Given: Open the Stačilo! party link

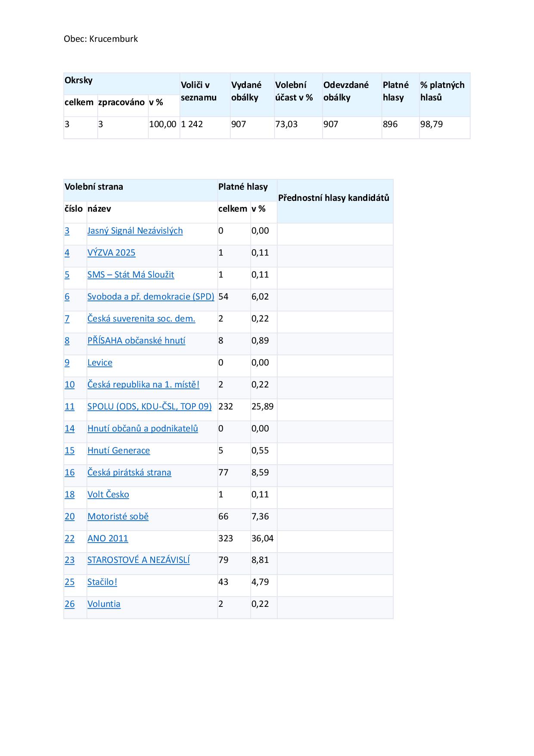Looking at the screenshot, I should pos(102,582).
